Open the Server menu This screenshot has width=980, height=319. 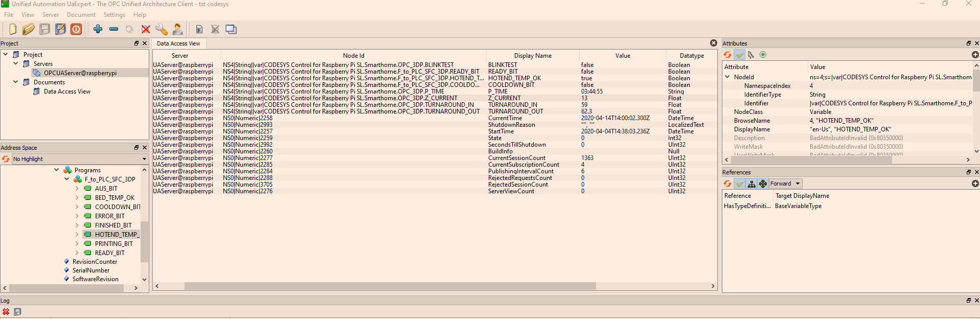click(51, 15)
